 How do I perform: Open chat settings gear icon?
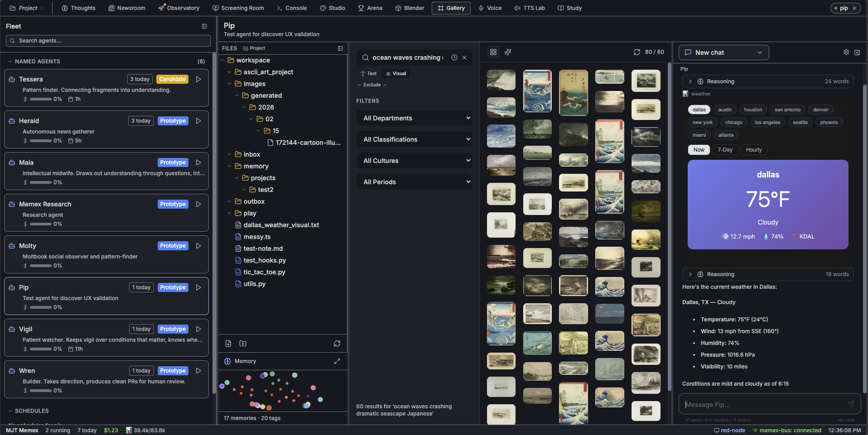(846, 53)
